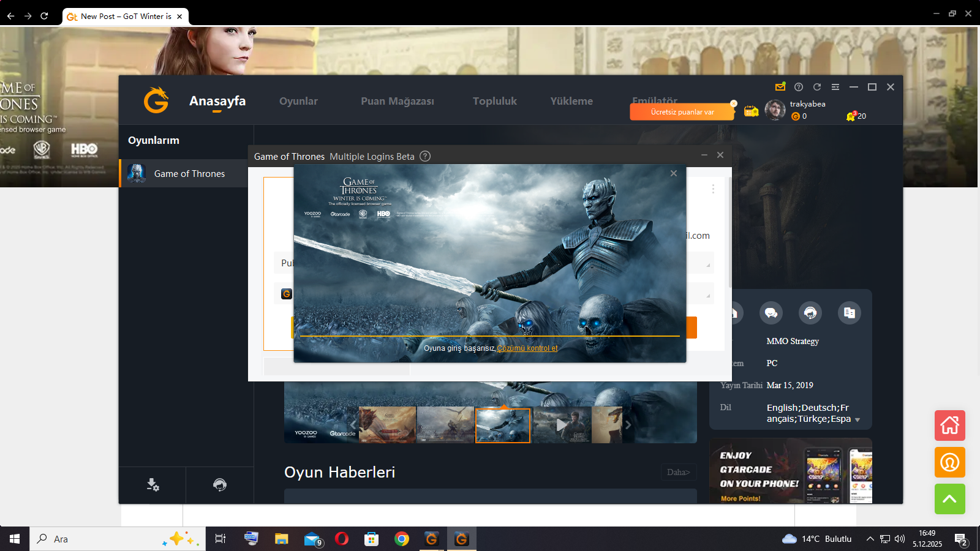Open the three-dot options menu in login panel
Screen dimensions: 980x551
pyautogui.click(x=713, y=189)
